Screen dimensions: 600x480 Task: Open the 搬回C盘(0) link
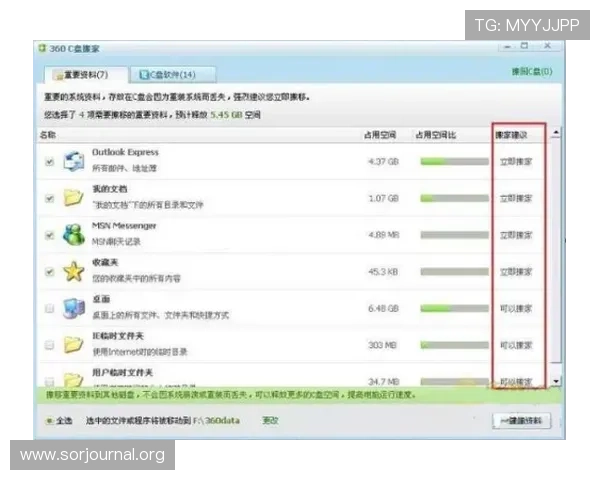(x=532, y=71)
